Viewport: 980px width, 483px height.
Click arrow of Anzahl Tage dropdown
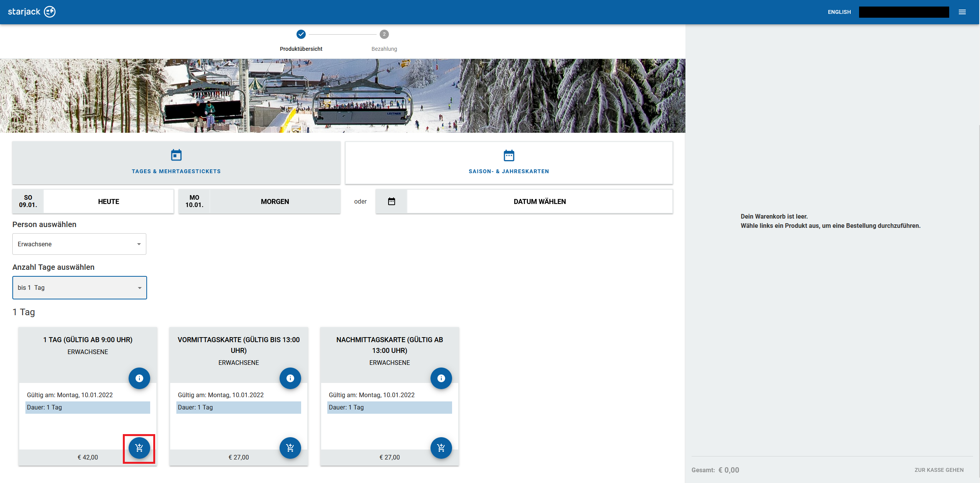click(x=139, y=288)
